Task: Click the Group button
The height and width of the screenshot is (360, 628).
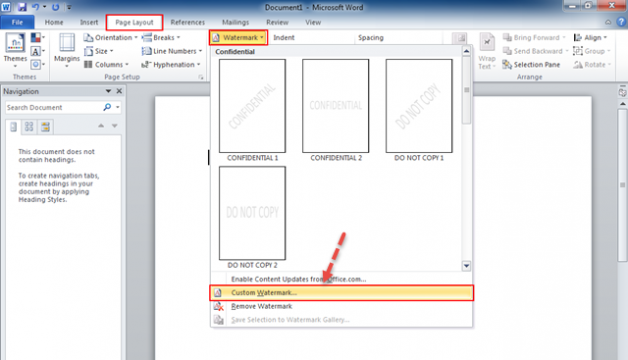Action: [x=591, y=51]
